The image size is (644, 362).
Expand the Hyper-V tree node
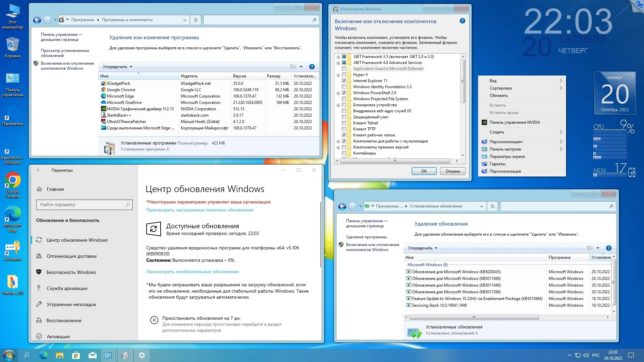[338, 75]
